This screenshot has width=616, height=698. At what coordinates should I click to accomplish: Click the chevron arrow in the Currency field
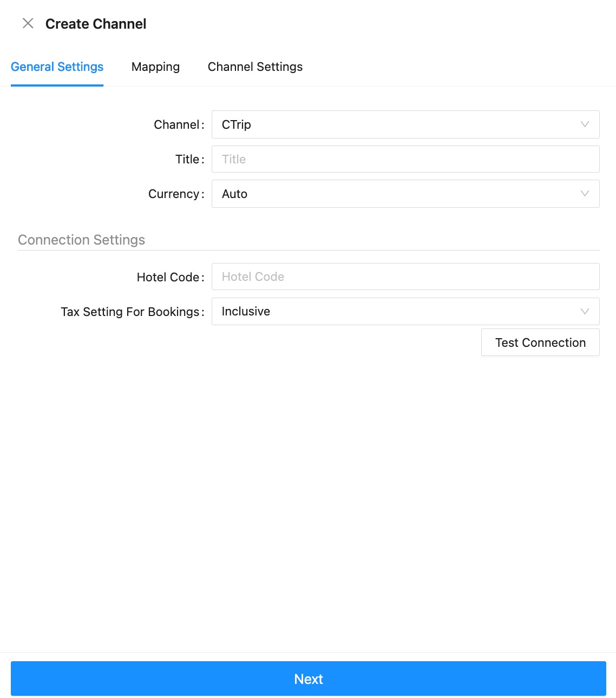coord(585,194)
